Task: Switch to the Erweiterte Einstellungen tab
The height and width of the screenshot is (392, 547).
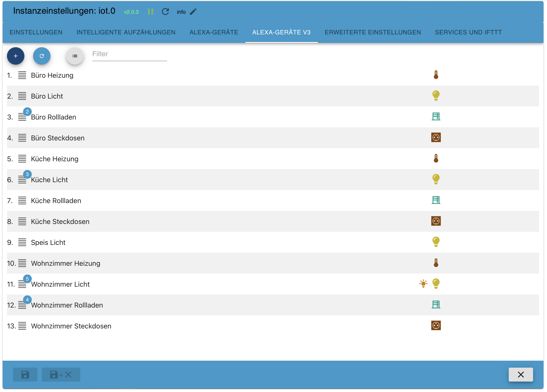Action: (x=373, y=32)
